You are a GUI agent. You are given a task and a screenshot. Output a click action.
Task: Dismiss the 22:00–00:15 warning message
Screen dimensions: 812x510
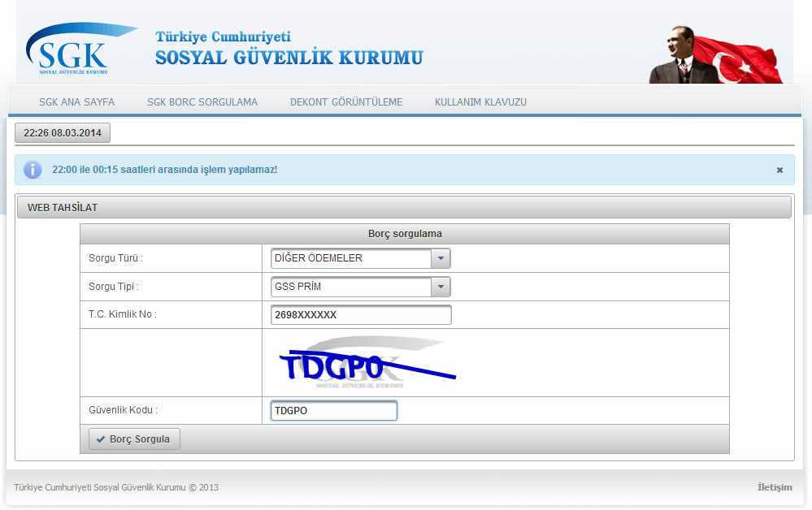click(x=779, y=170)
